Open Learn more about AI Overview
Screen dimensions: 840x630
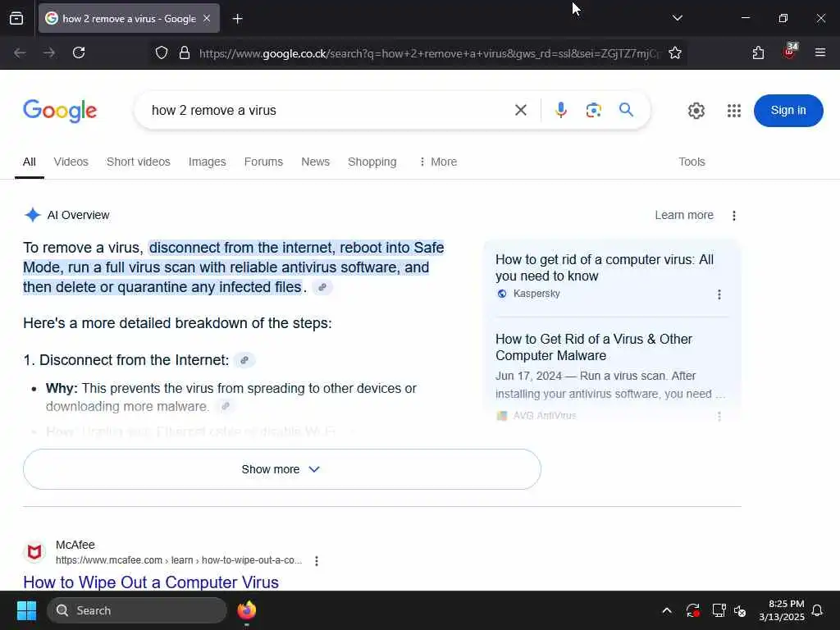click(684, 215)
